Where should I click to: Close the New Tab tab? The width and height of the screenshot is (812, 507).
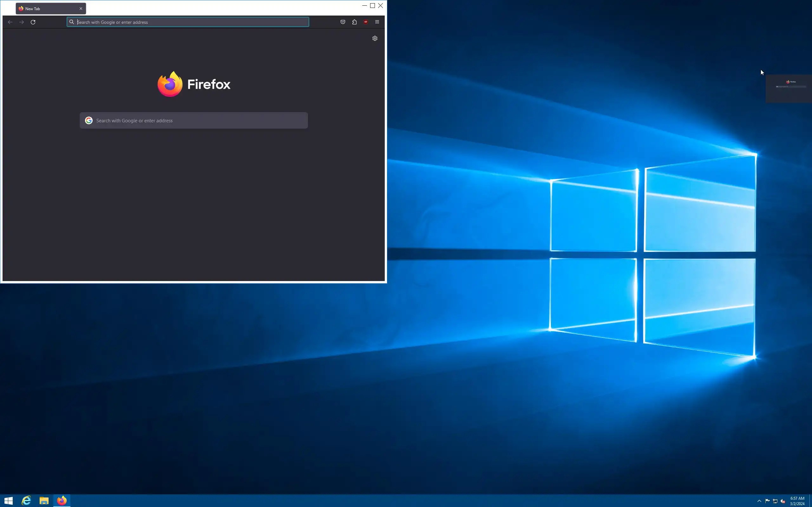tap(81, 9)
